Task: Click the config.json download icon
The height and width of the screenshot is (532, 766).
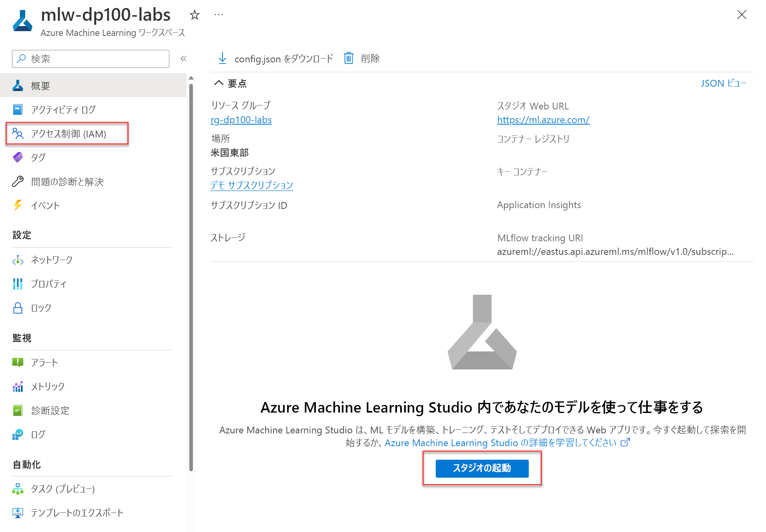Action: point(222,58)
